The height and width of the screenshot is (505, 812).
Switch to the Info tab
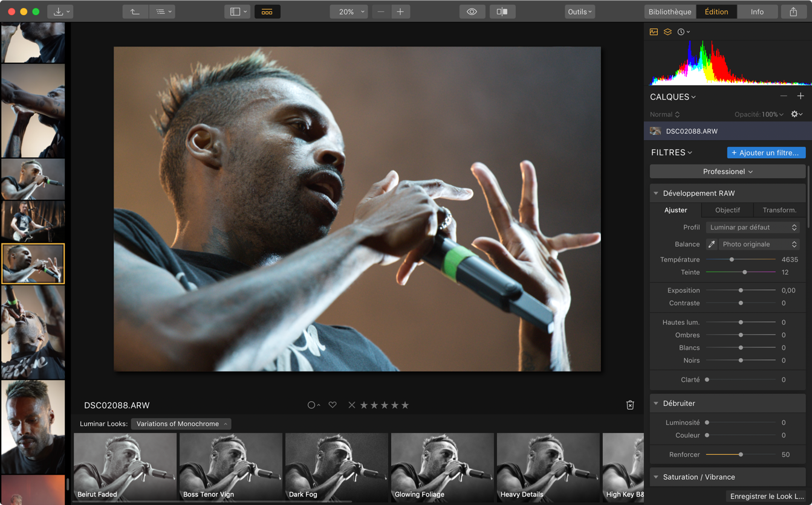(757, 11)
